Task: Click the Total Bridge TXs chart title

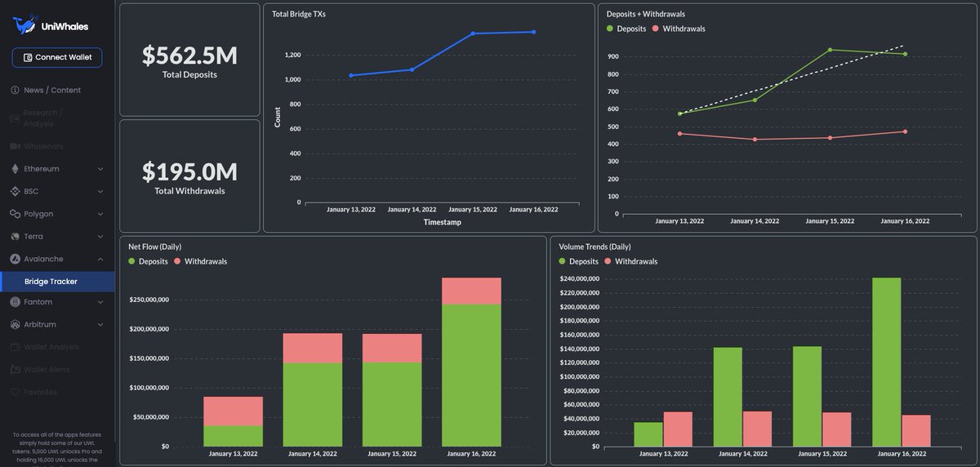Action: pos(299,14)
